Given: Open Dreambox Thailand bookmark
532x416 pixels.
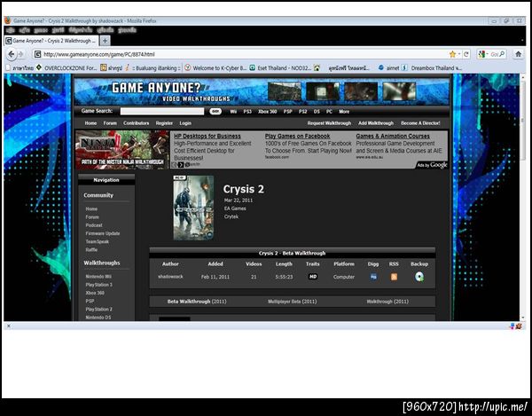Looking at the screenshot, I should (432, 68).
